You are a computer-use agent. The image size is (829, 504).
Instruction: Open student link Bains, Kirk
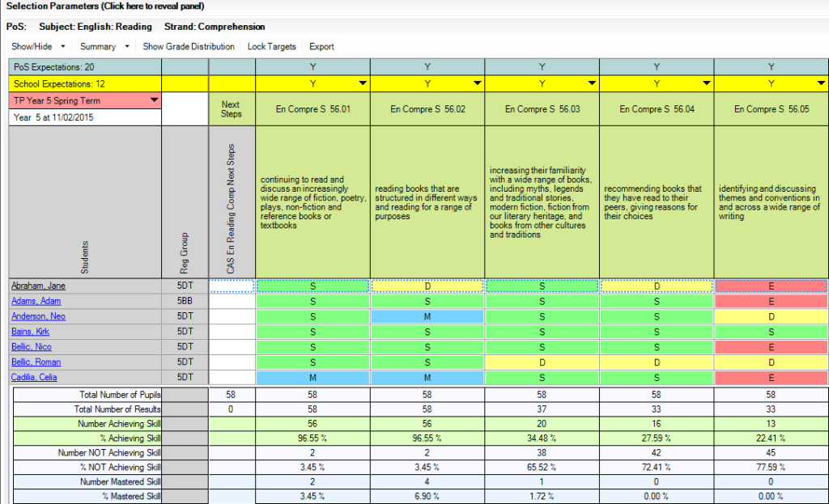(x=30, y=332)
